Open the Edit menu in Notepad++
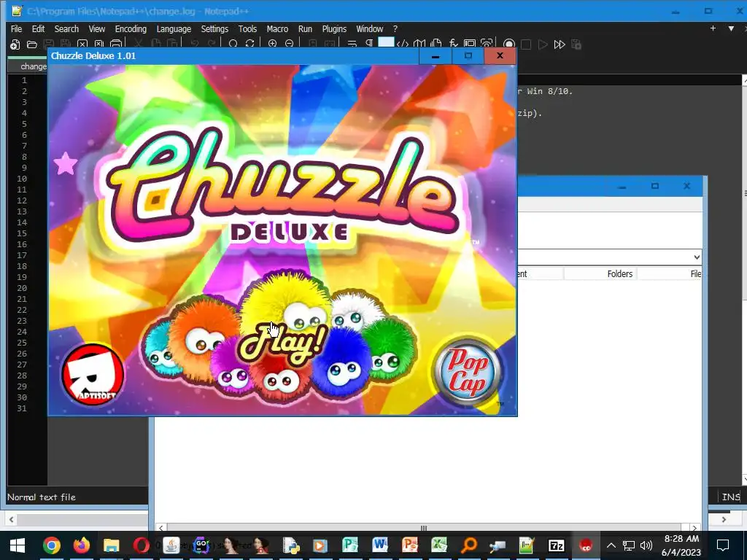Viewport: 747px width, 560px height. [x=38, y=29]
